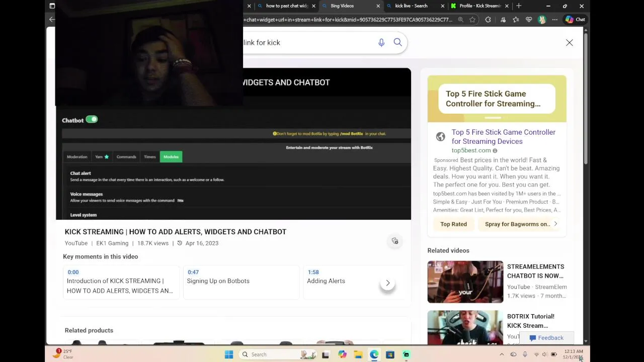
Task: Jump to key moment 1:58 Adding Alerts
Action: click(354, 282)
